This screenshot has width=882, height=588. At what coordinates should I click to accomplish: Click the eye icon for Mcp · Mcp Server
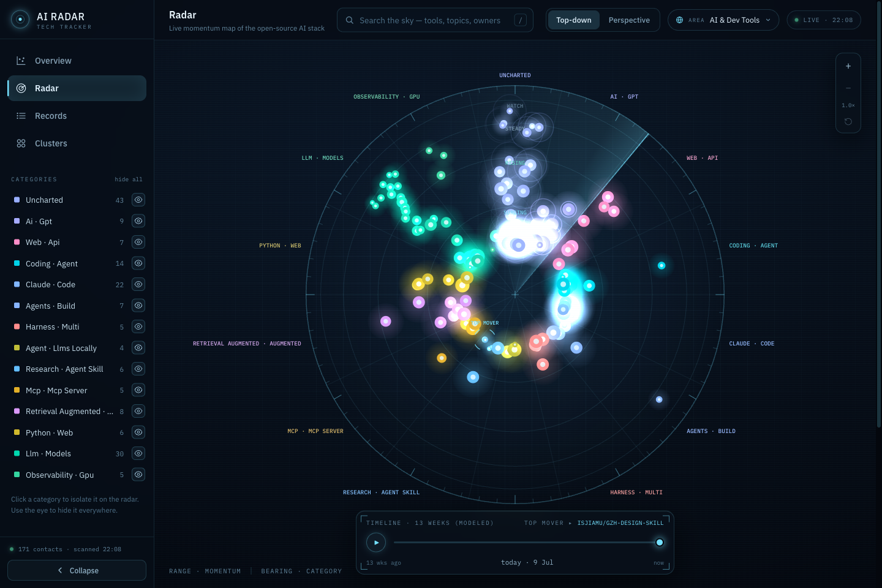tap(138, 390)
